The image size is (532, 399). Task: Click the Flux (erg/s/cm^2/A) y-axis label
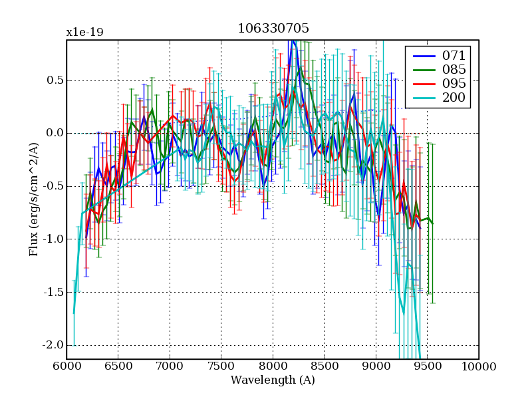click(33, 199)
